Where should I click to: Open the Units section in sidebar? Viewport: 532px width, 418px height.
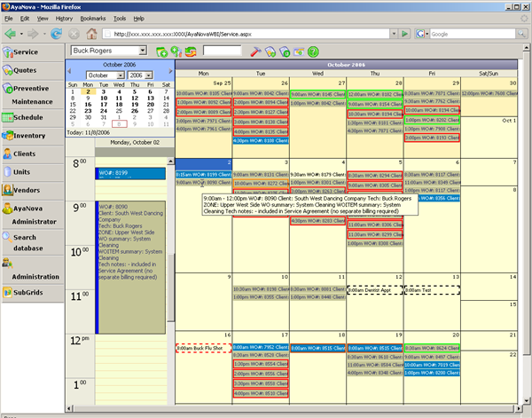33,172
